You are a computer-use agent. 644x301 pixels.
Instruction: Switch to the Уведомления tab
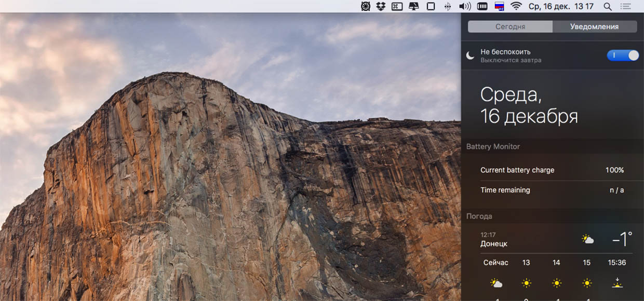595,26
